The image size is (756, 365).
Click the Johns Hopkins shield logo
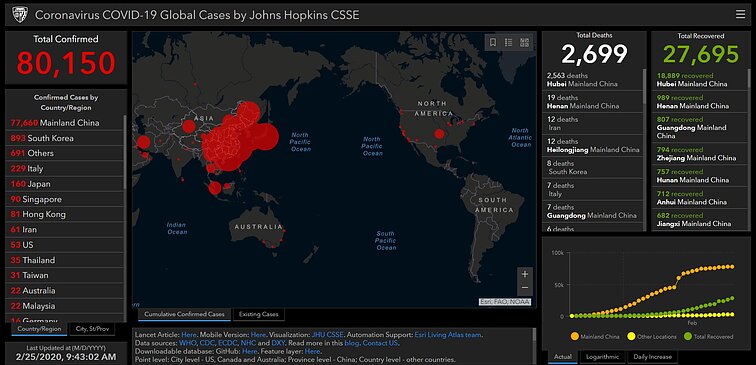(20, 14)
